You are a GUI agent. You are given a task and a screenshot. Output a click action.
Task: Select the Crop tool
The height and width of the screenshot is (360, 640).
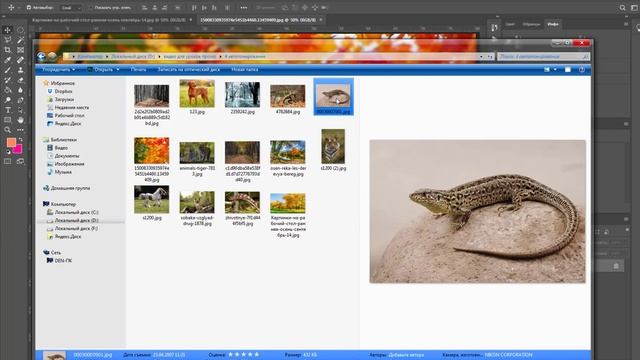coord(7,50)
